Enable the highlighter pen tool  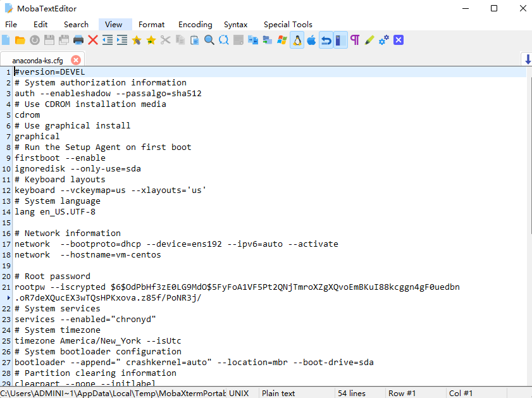[369, 39]
